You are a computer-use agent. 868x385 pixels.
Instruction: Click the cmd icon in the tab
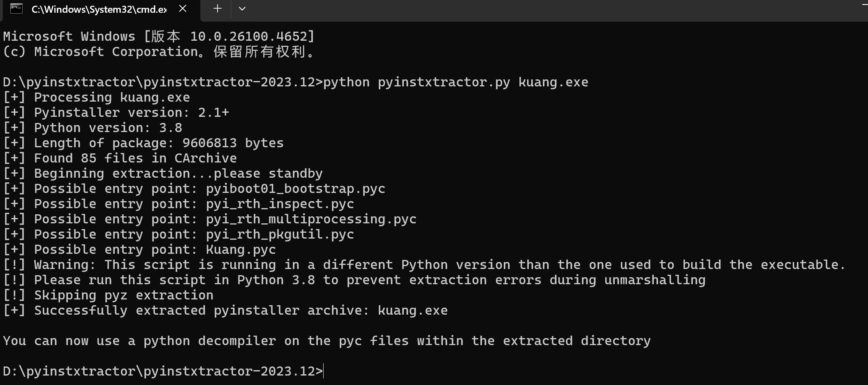click(x=16, y=9)
